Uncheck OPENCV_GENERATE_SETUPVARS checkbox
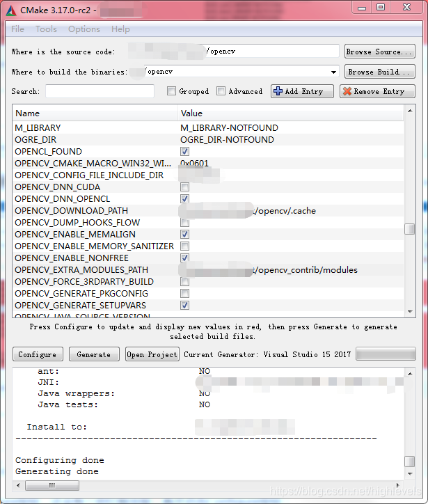 click(x=184, y=306)
